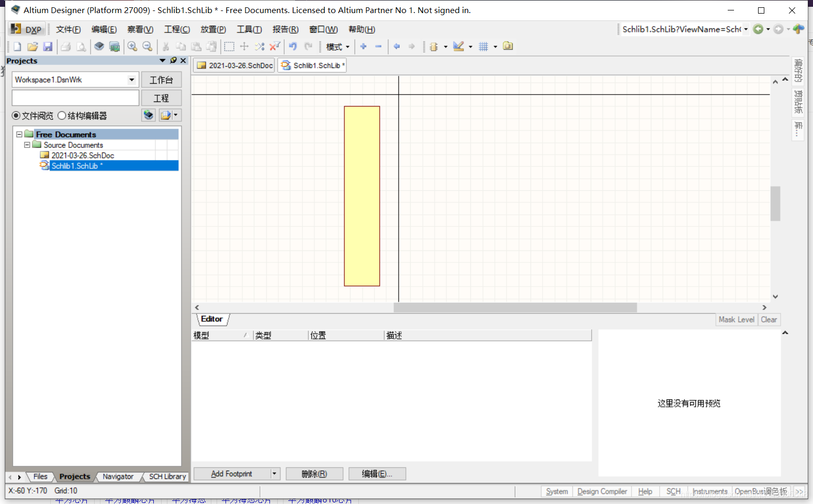Select 结构编辑器 radio button

point(62,116)
